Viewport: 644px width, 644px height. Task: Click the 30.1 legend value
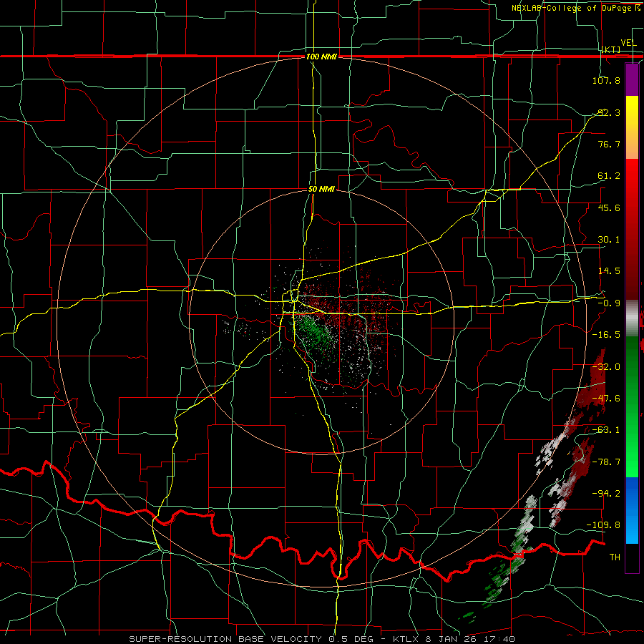(x=609, y=239)
